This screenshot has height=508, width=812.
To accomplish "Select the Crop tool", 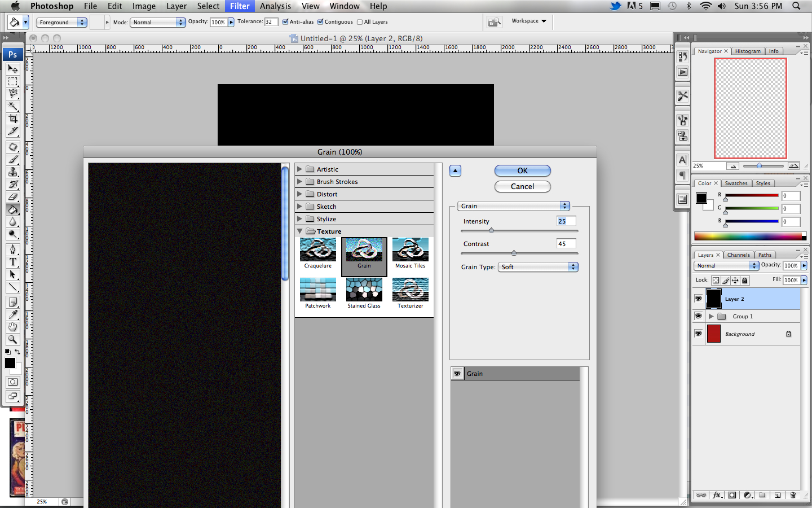I will pos(12,119).
